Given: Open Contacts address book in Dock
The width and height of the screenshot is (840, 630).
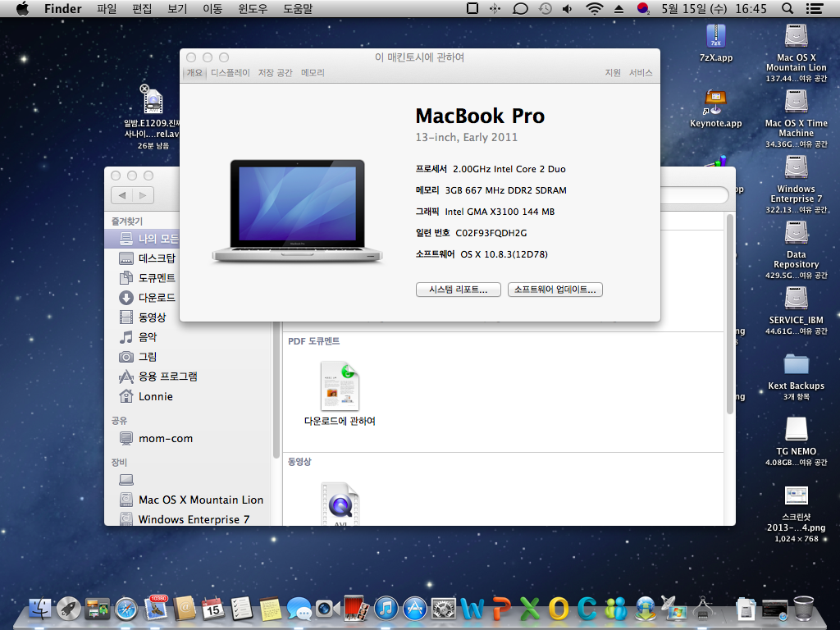Looking at the screenshot, I should coord(185,609).
